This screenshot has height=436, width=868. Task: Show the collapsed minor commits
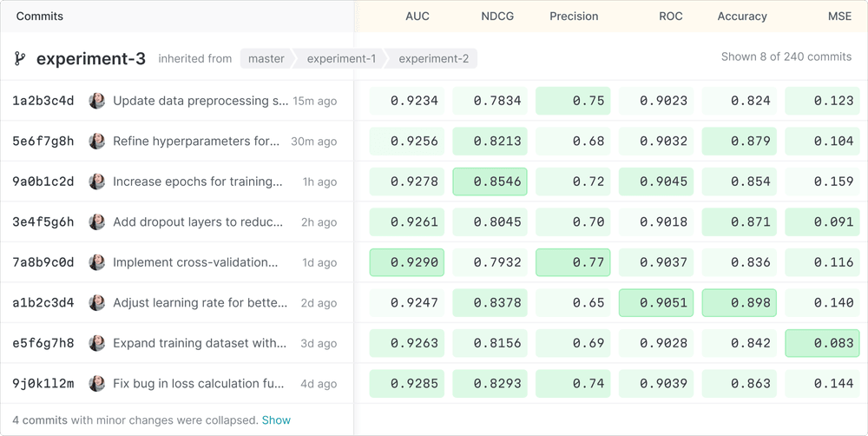coord(276,420)
